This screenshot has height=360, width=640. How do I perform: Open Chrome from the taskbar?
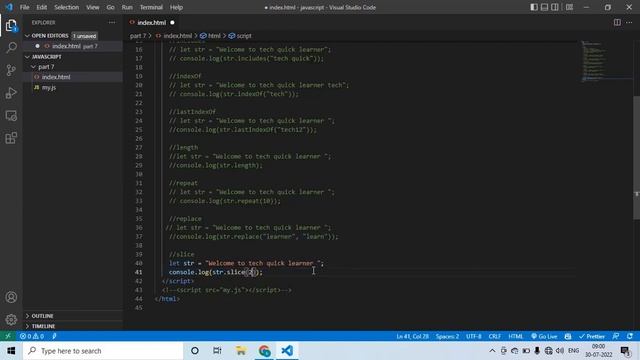pos(264,351)
